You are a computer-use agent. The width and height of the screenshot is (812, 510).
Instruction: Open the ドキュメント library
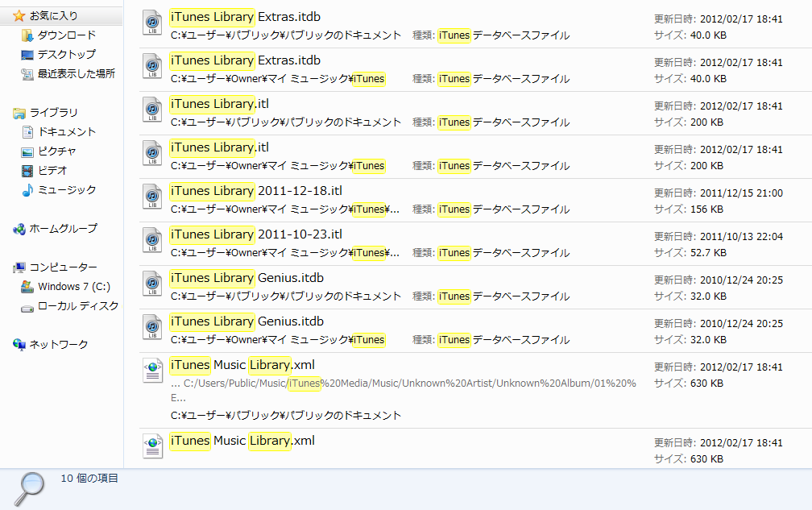59,132
